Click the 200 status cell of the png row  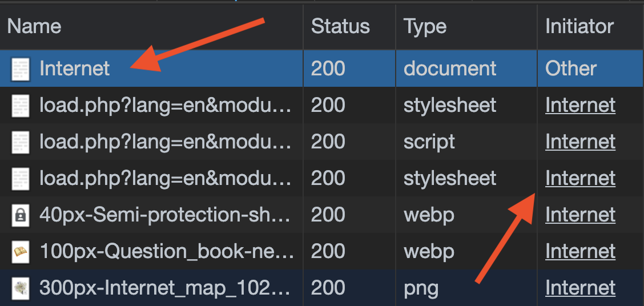[x=328, y=288]
